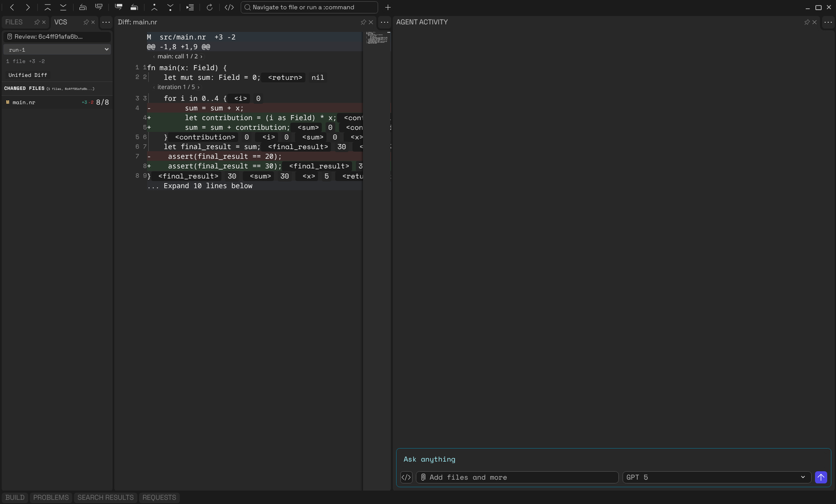Open Agent Activity three-dot menu
This screenshot has width=836, height=504.
pos(828,22)
